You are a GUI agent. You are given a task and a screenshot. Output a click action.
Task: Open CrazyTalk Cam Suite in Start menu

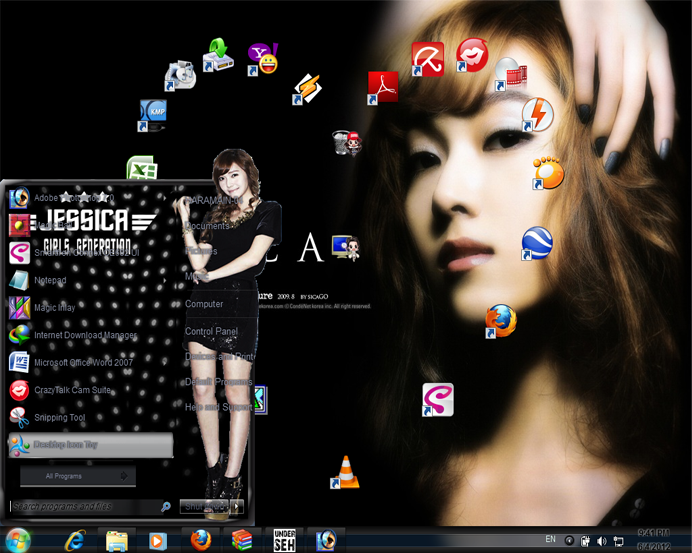click(88, 390)
